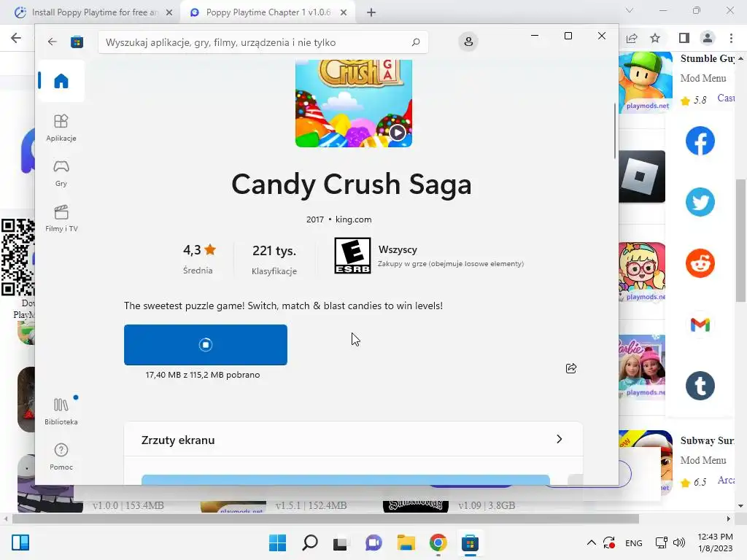
Task: Click the Microsoft Store logo icon
Action: [x=77, y=42]
